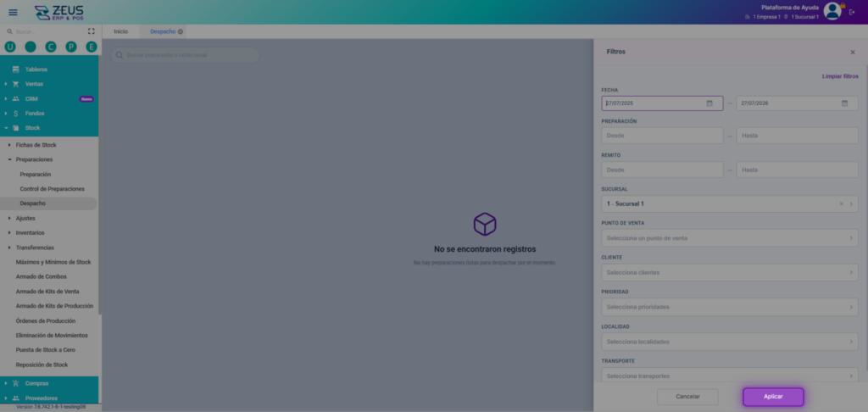Open the Prioridad selection dropdown

pyautogui.click(x=730, y=307)
